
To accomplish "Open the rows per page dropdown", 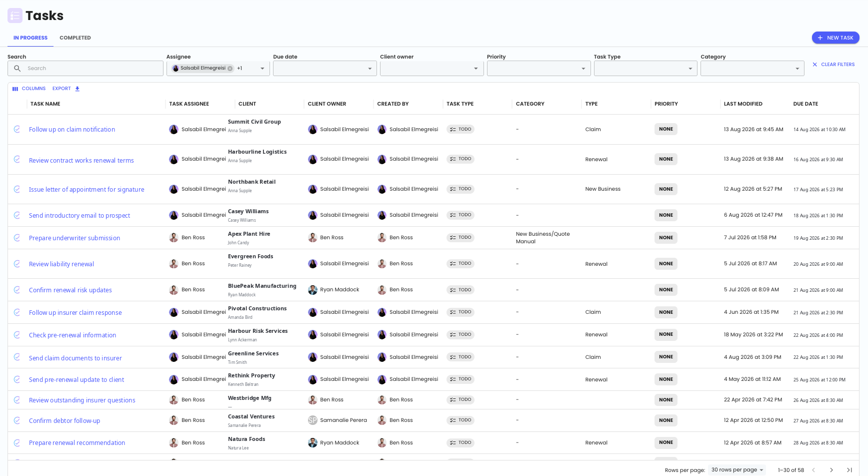I will click(x=737, y=470).
